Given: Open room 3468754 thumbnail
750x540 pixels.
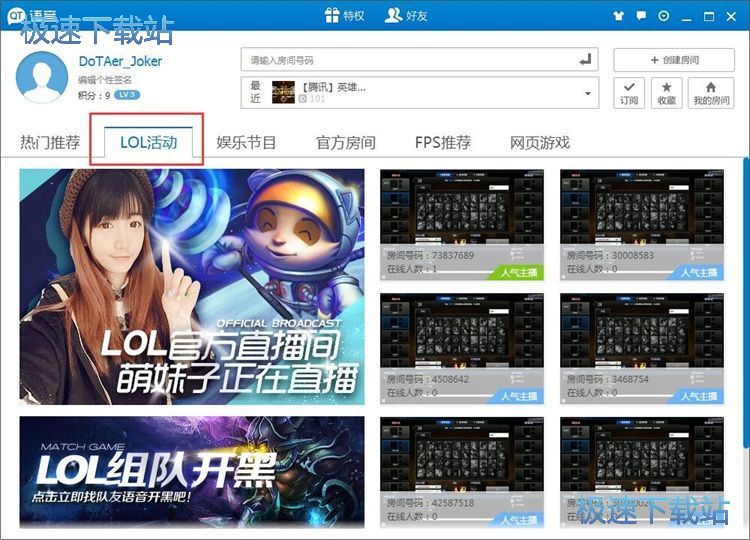Looking at the screenshot, I should [x=642, y=349].
